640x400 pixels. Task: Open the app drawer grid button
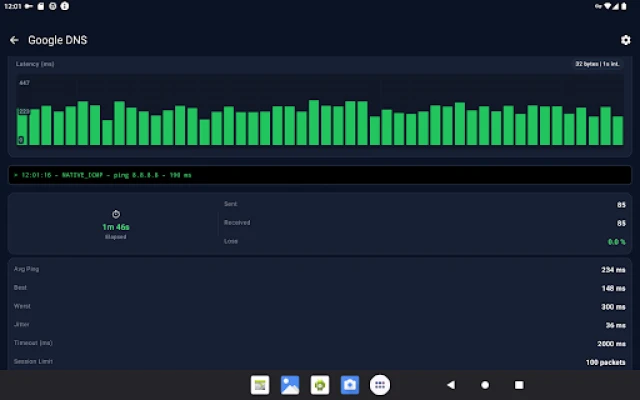coord(380,385)
